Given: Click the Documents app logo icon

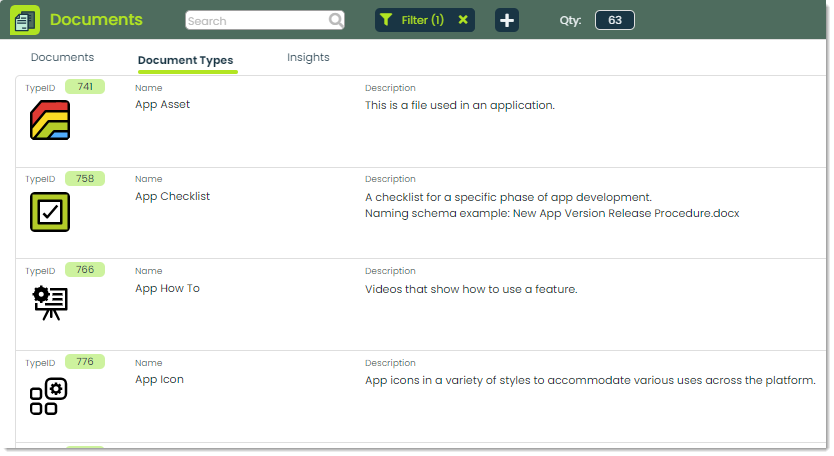Looking at the screenshot, I should 25,20.
